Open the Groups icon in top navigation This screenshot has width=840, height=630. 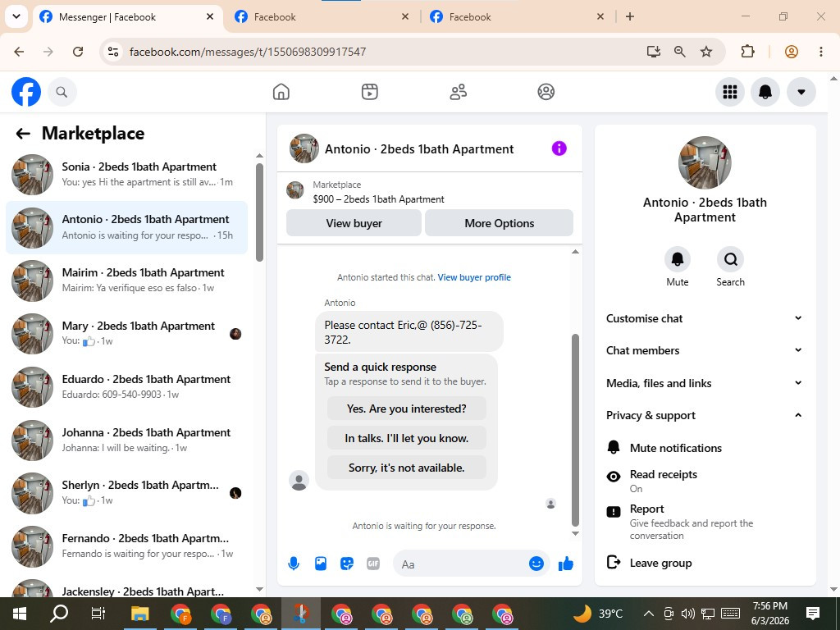click(x=546, y=92)
